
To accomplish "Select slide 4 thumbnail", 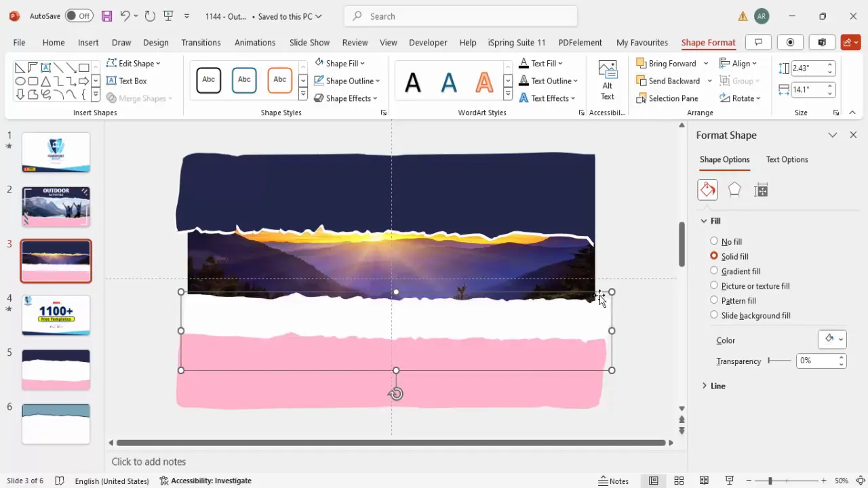I will click(56, 314).
